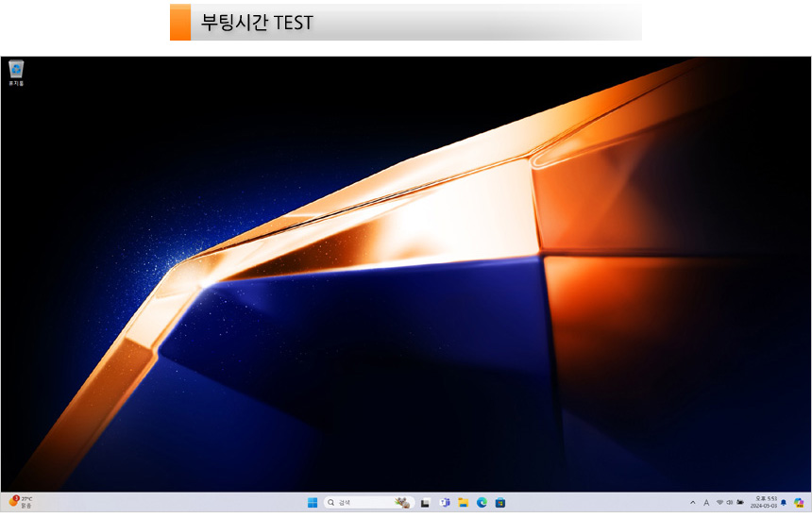Open the Windows Start menu
This screenshot has width=812, height=518.
[x=313, y=503]
